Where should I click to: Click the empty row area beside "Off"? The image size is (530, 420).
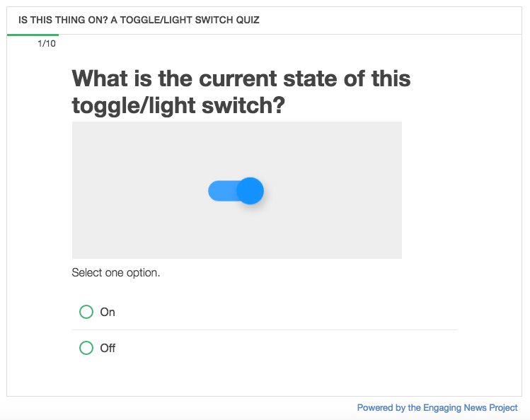(x=283, y=348)
